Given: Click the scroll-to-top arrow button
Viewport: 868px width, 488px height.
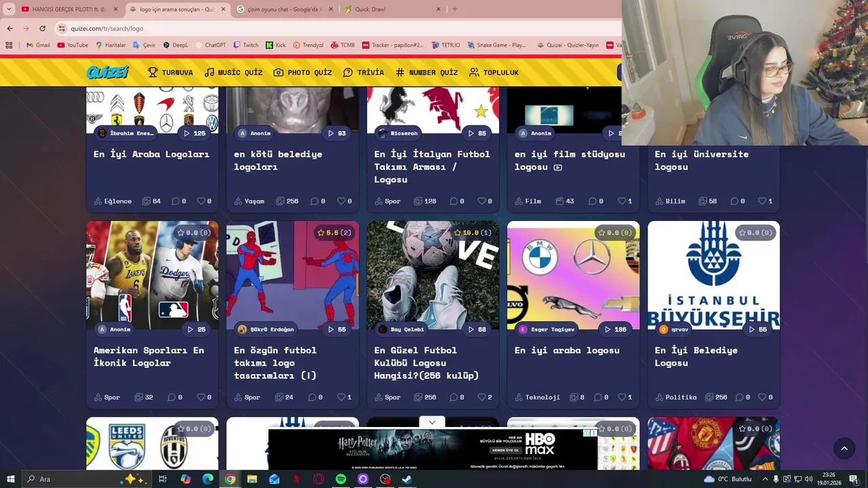Looking at the screenshot, I should (x=844, y=448).
